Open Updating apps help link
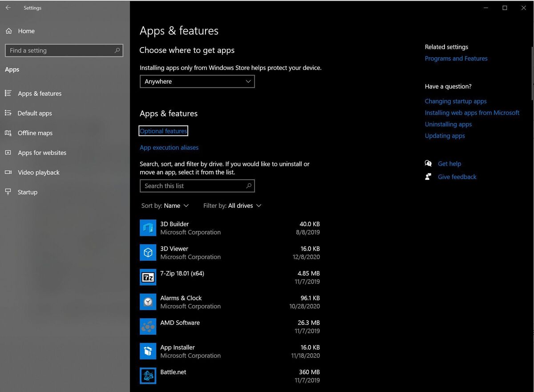This screenshot has width=534, height=392. point(445,136)
